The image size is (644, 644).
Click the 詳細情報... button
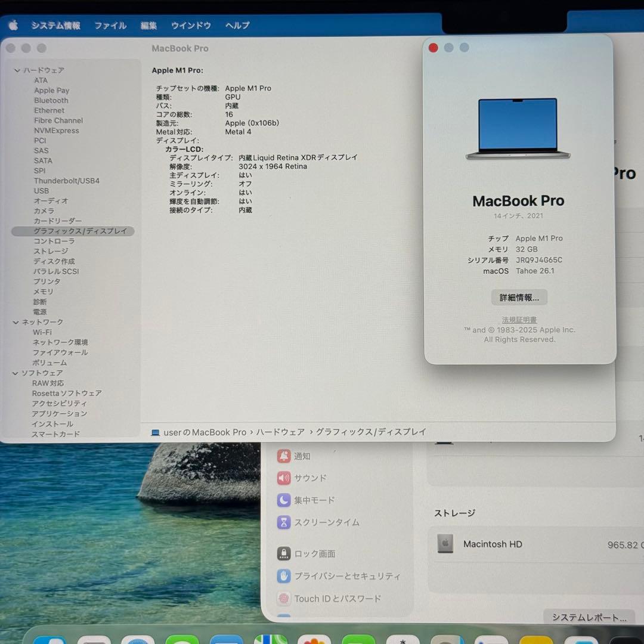pyautogui.click(x=519, y=298)
